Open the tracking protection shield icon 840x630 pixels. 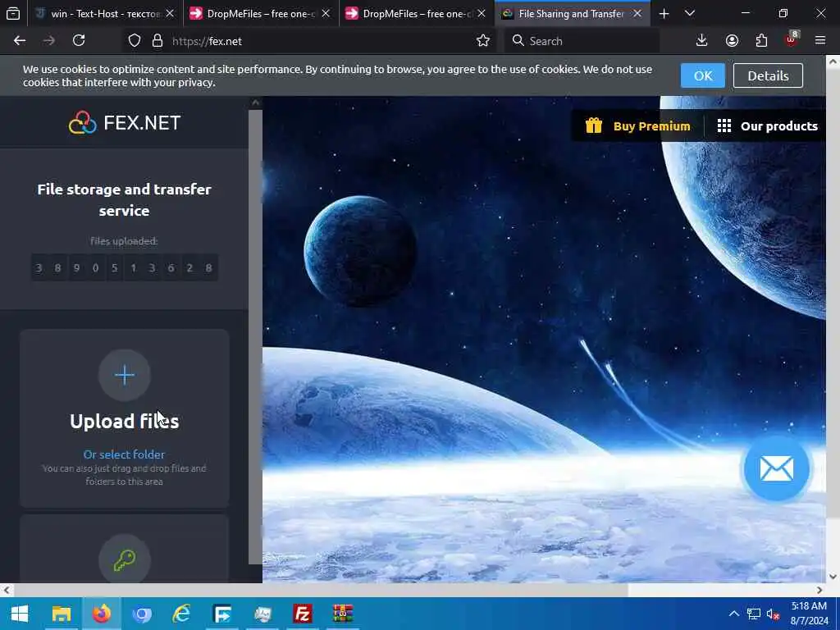click(x=135, y=41)
